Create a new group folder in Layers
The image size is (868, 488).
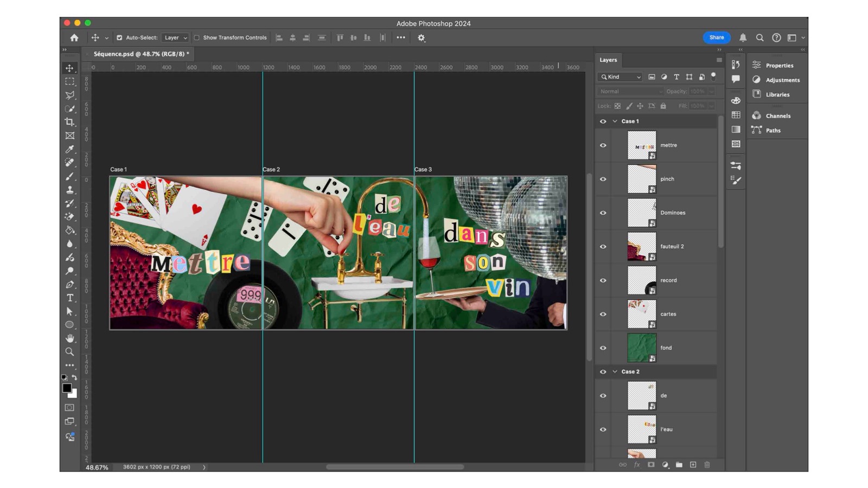point(679,465)
